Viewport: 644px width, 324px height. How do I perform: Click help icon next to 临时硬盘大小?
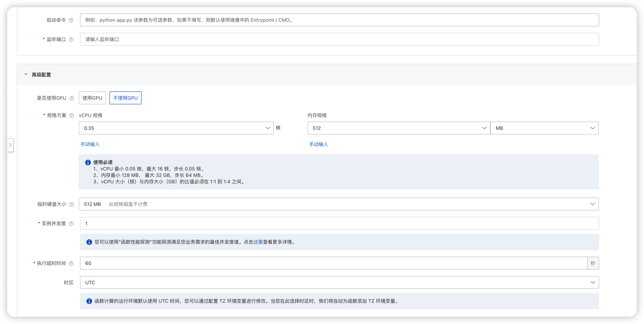tap(72, 204)
